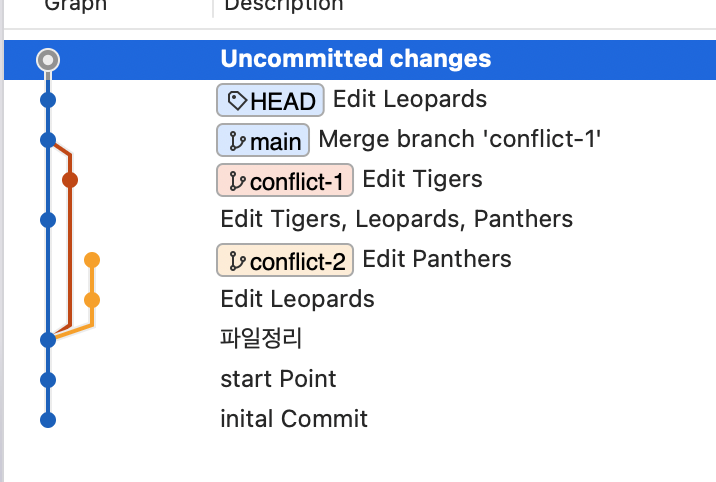Click the blue graph node for HEAD commit

48,100
